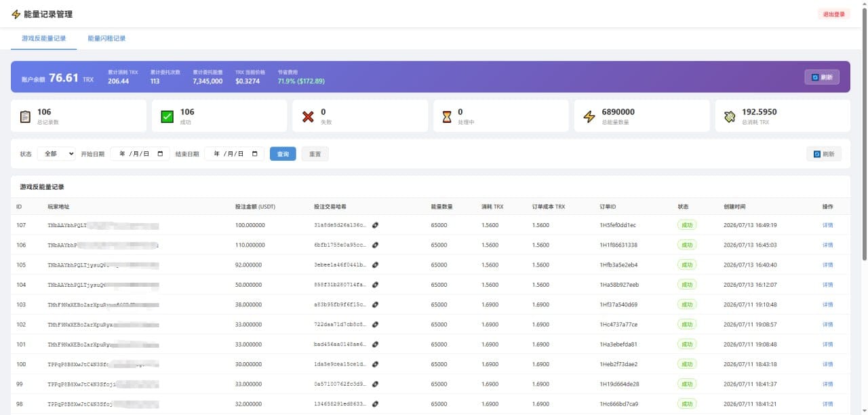Open 详情 for record 104
Viewport: 868px width, 415px height.
(827, 285)
